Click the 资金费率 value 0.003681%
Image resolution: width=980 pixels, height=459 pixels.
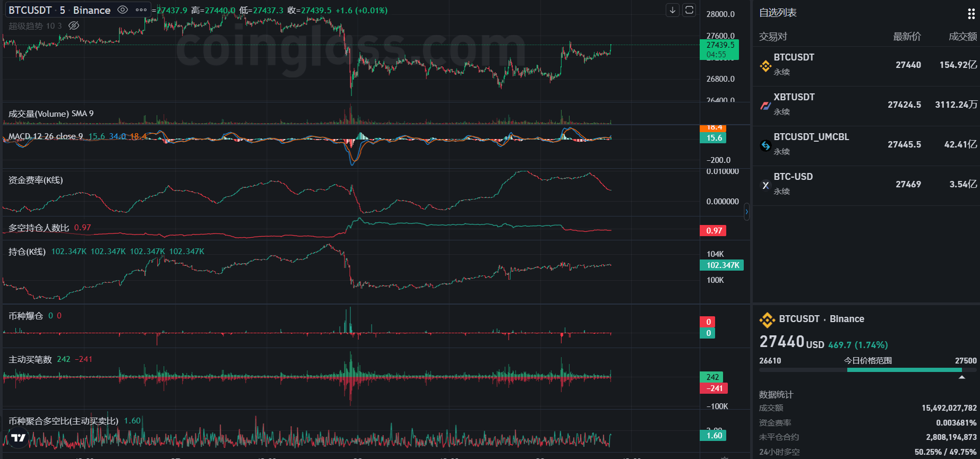pyautogui.click(x=956, y=423)
